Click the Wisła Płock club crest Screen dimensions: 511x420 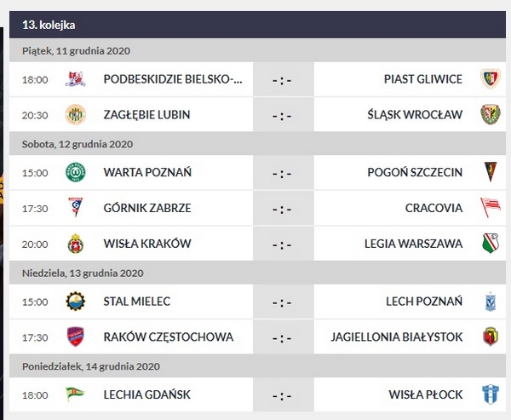click(x=489, y=394)
